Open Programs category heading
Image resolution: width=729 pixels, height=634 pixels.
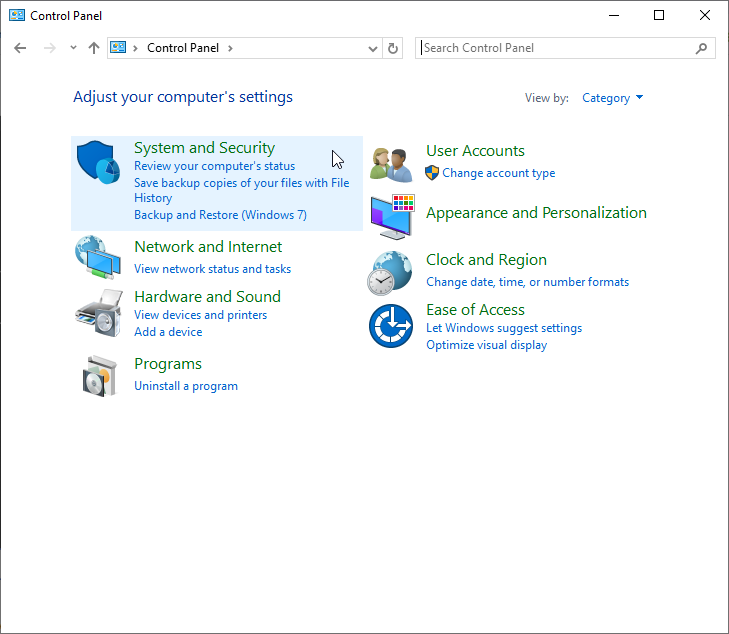tap(168, 364)
